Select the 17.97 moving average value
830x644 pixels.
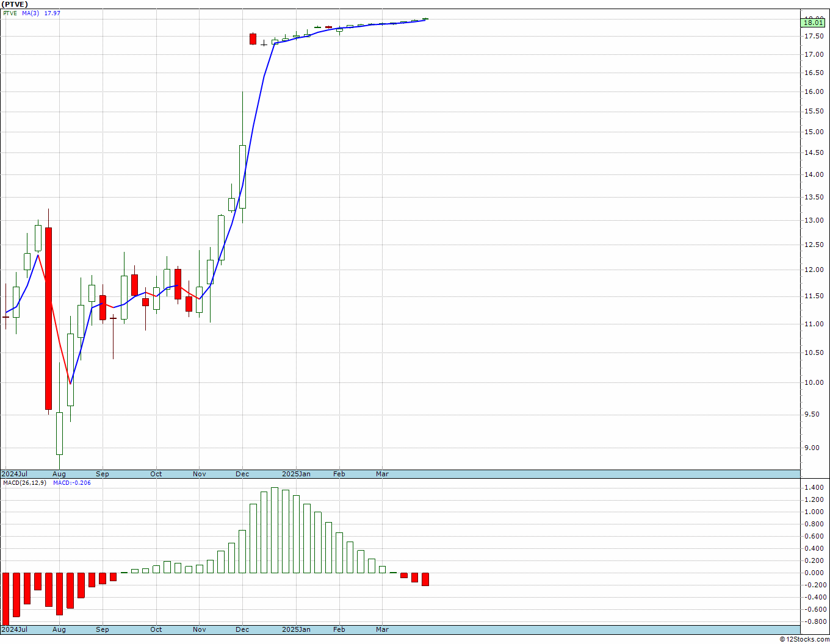[x=52, y=13]
